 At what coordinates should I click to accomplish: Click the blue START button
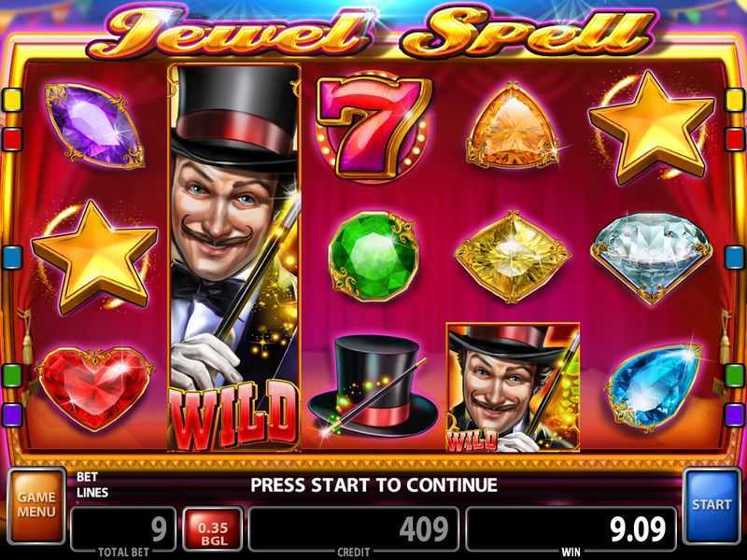pyautogui.click(x=712, y=506)
